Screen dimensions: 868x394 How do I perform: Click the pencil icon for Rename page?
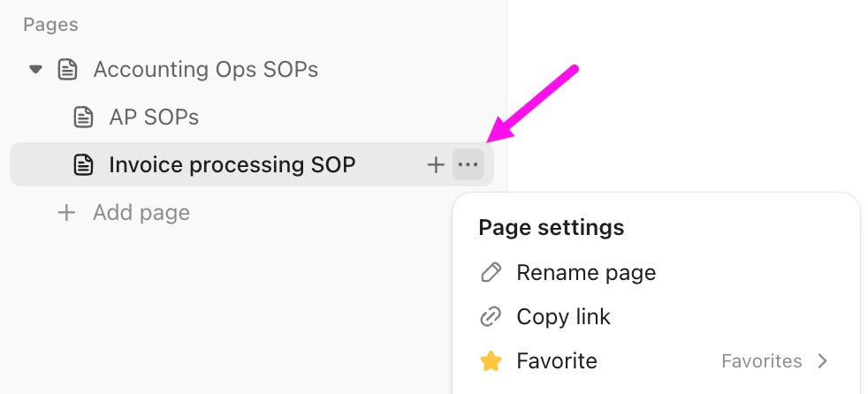[x=491, y=272]
